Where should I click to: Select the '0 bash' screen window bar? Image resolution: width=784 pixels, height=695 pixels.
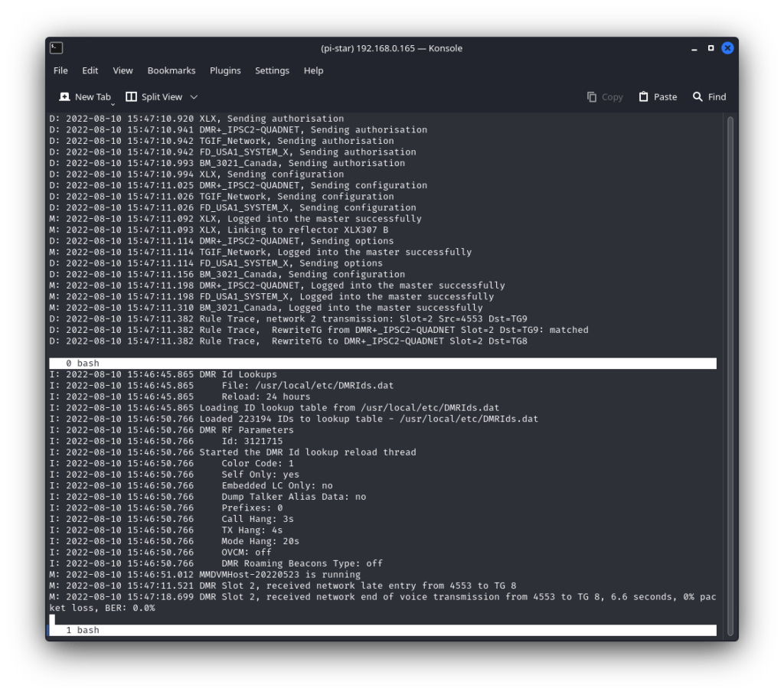pos(383,363)
